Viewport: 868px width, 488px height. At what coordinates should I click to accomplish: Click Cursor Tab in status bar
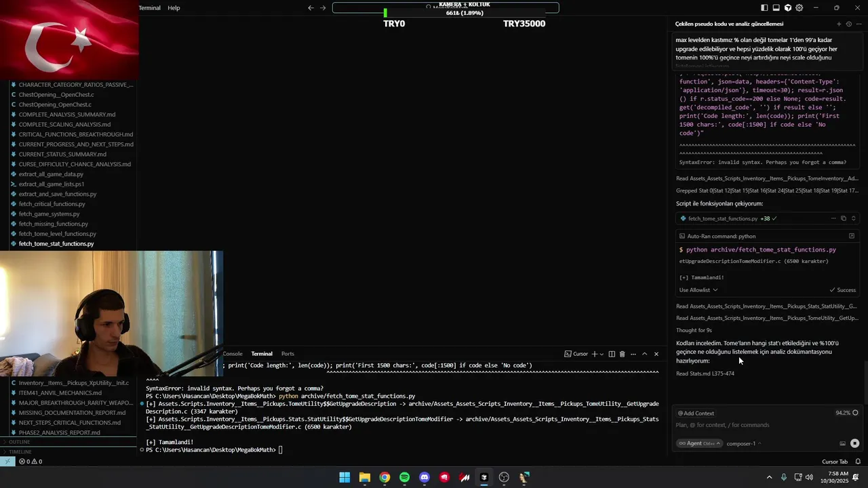click(x=835, y=462)
